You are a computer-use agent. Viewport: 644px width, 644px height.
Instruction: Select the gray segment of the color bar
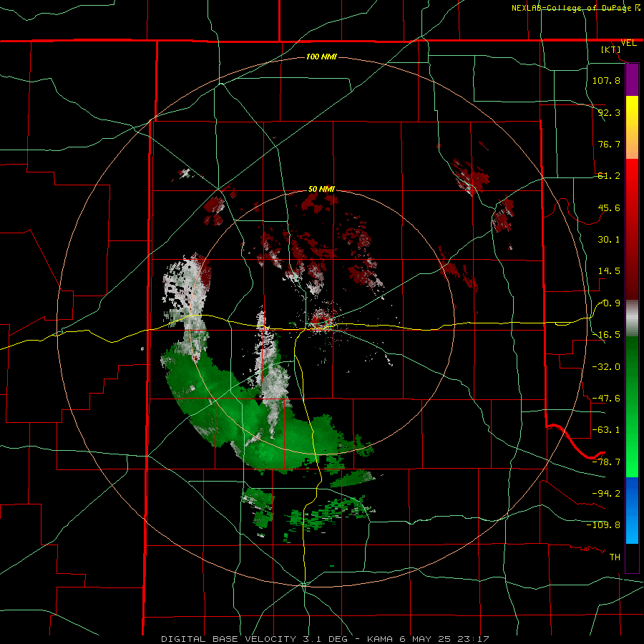click(x=632, y=318)
